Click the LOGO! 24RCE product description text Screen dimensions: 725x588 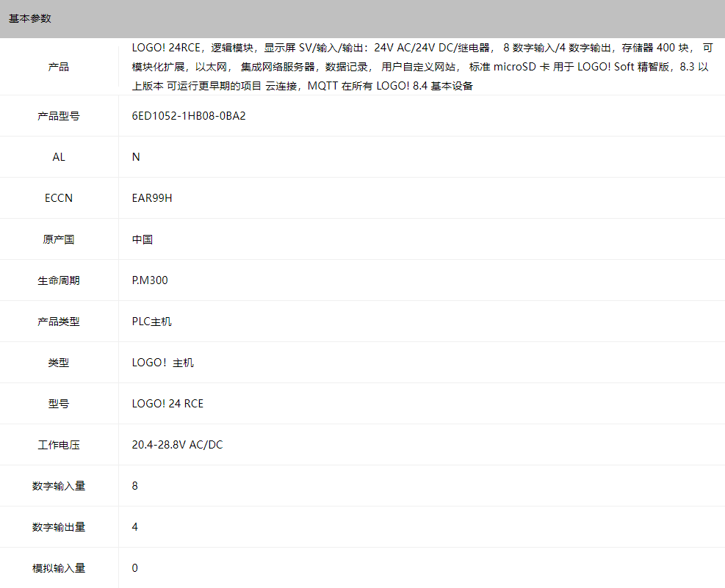[x=422, y=67]
